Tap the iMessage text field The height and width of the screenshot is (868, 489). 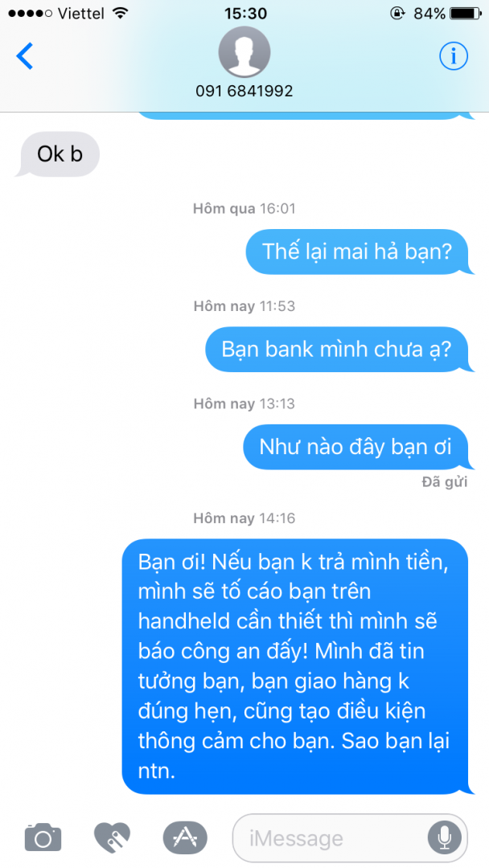pos(350,838)
